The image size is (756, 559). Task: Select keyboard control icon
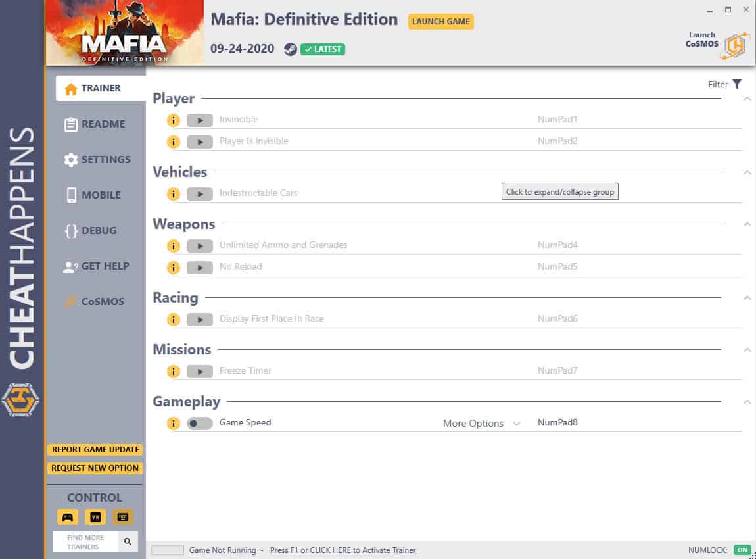coord(122,517)
